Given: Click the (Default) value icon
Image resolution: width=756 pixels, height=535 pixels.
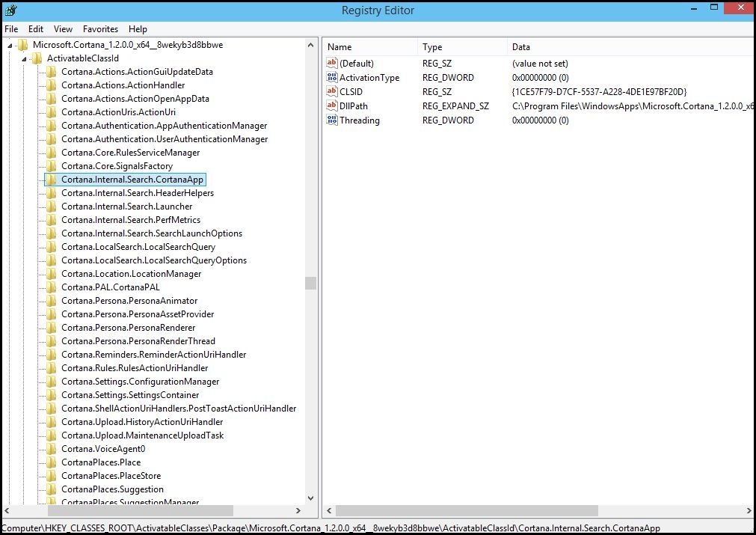Looking at the screenshot, I should click(332, 63).
